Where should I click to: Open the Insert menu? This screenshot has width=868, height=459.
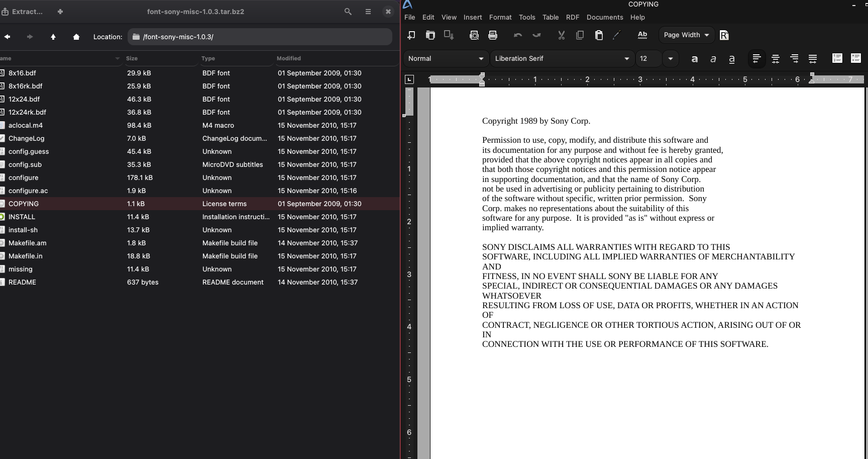[x=473, y=17]
